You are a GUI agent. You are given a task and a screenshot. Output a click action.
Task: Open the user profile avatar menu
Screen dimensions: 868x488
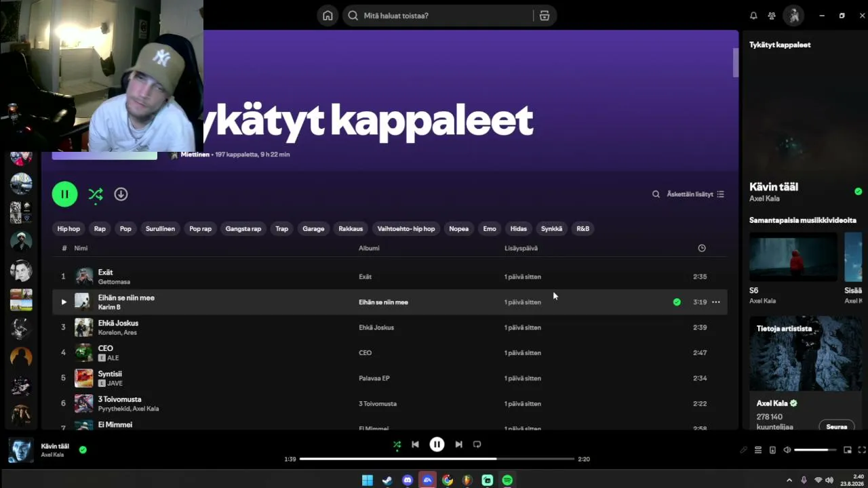tap(793, 16)
